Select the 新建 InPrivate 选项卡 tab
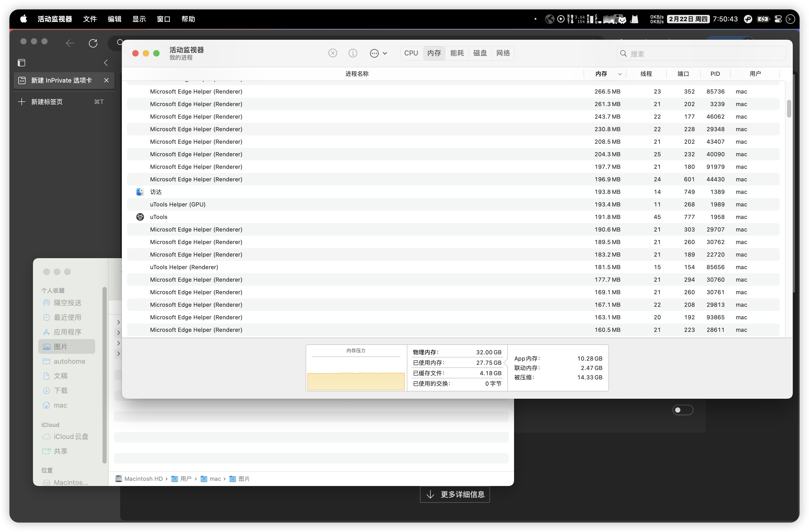 pyautogui.click(x=64, y=80)
